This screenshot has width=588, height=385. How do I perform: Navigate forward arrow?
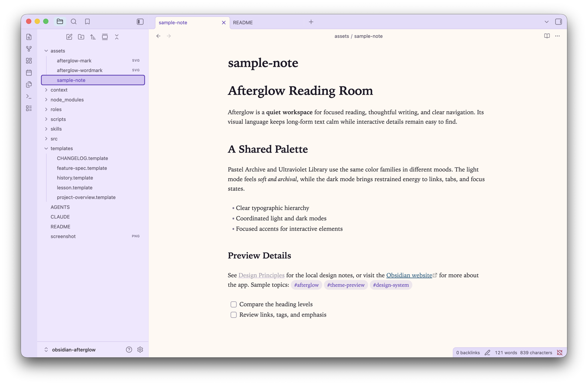click(x=169, y=36)
